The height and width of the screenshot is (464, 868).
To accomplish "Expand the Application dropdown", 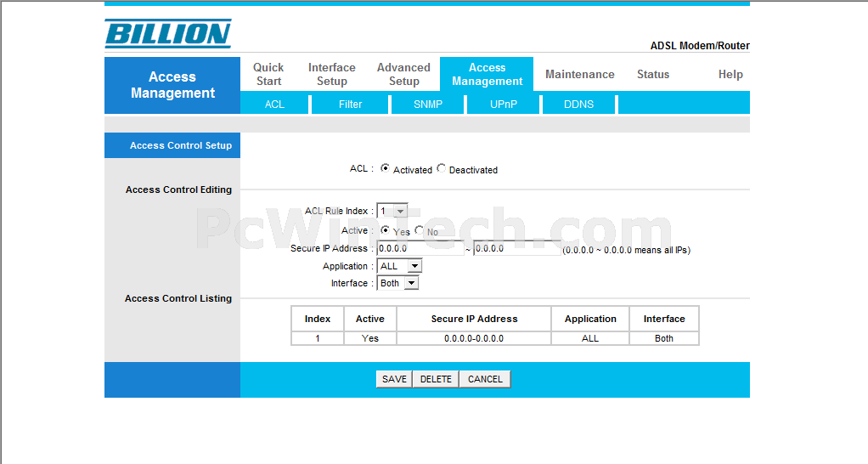I will (399, 266).
